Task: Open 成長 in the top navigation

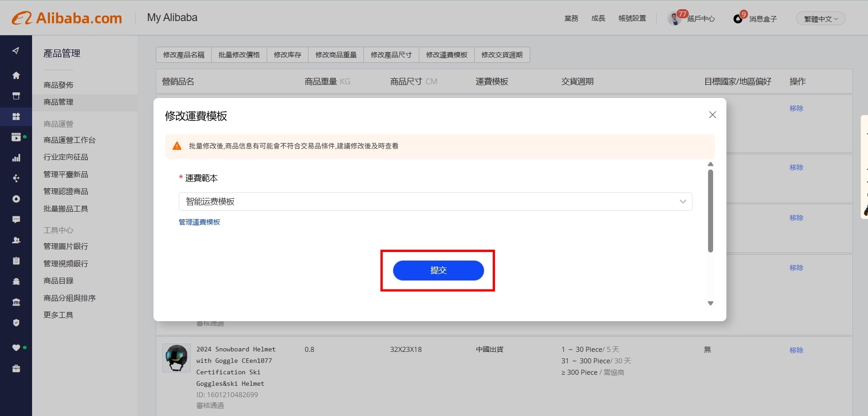Action: tap(598, 18)
